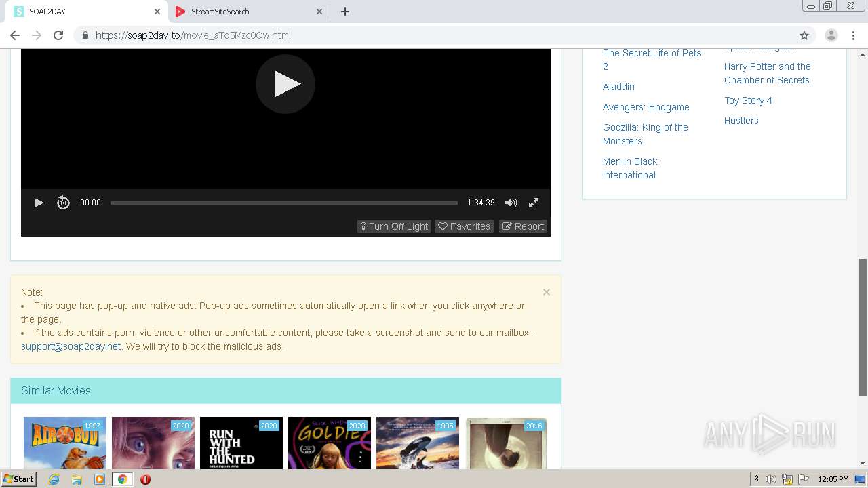Viewport: 868px width, 488px height.
Task: Add the movie to Favorites
Action: click(x=464, y=226)
